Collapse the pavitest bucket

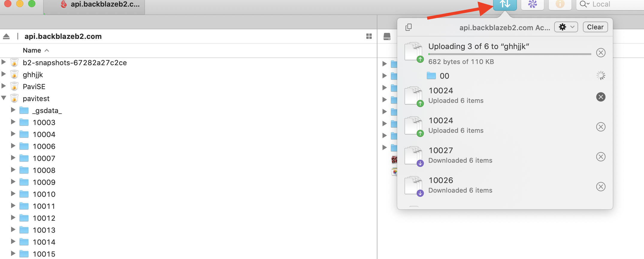click(x=4, y=98)
